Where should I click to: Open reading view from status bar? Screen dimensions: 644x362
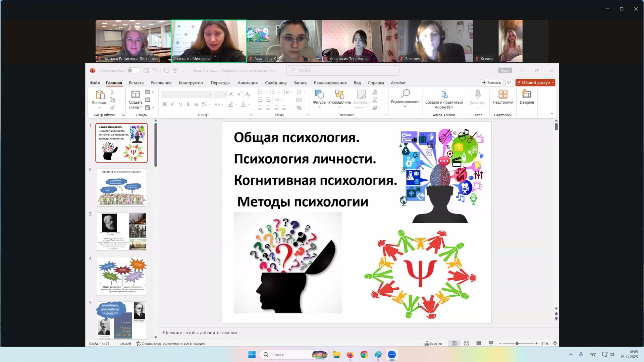479,344
